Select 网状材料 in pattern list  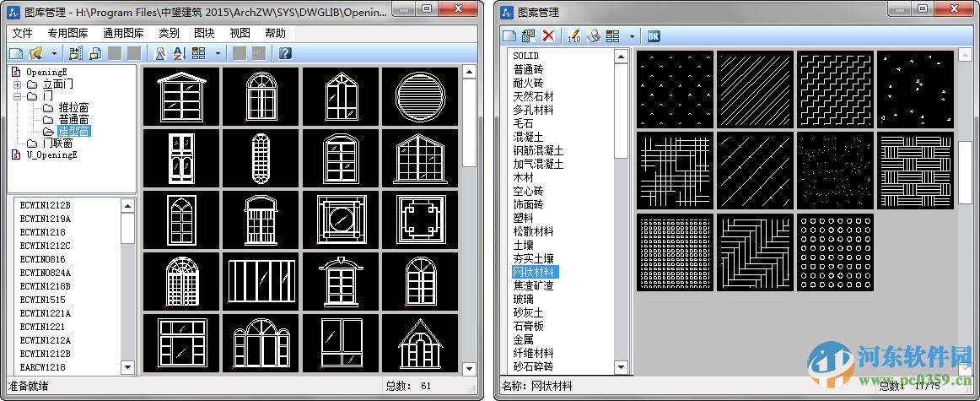534,272
